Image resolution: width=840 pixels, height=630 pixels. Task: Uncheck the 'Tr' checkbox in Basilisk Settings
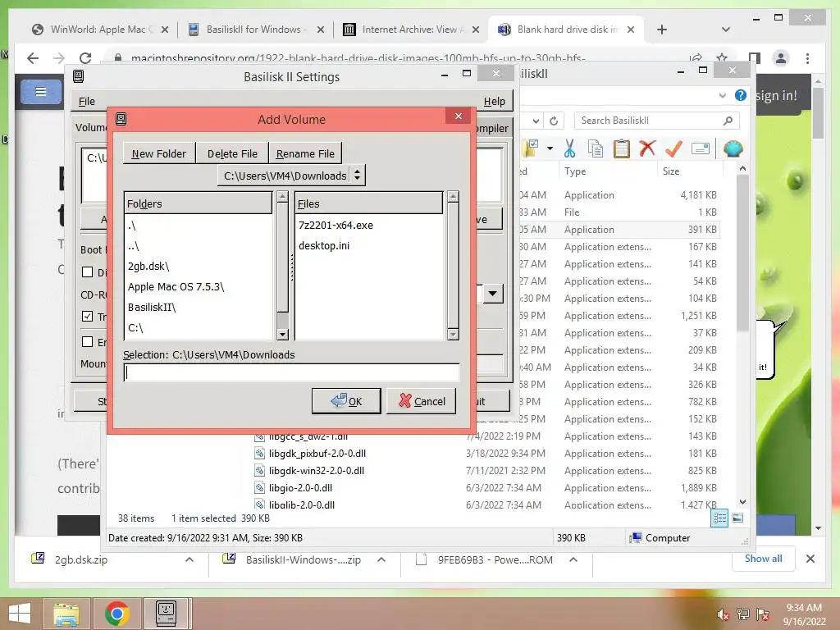[x=87, y=316]
